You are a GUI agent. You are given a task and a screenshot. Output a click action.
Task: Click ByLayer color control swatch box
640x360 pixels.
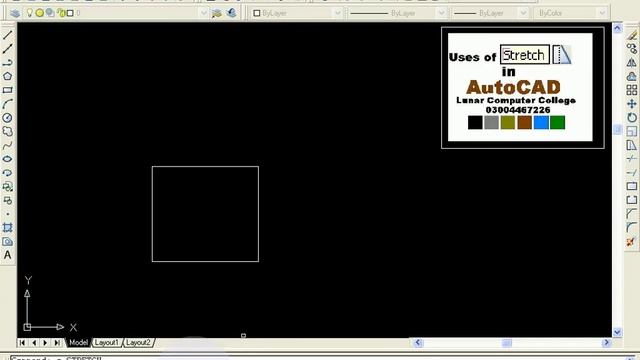257,13
